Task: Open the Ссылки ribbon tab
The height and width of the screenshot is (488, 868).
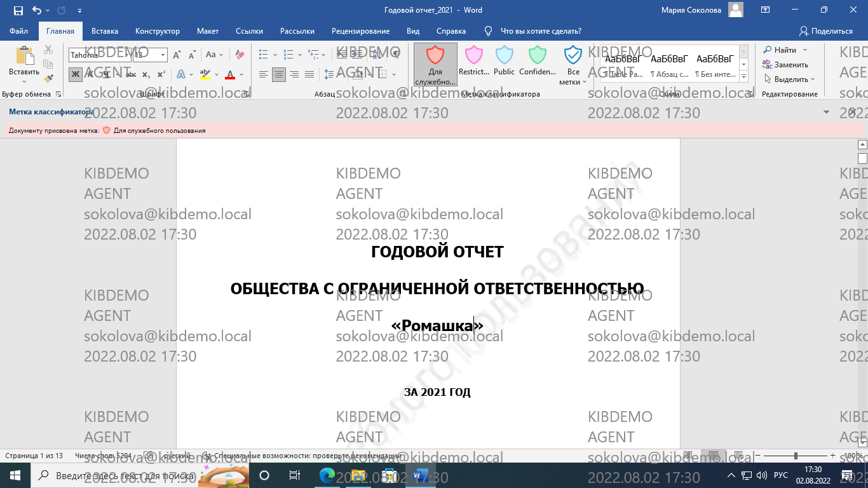Action: pyautogui.click(x=249, y=31)
